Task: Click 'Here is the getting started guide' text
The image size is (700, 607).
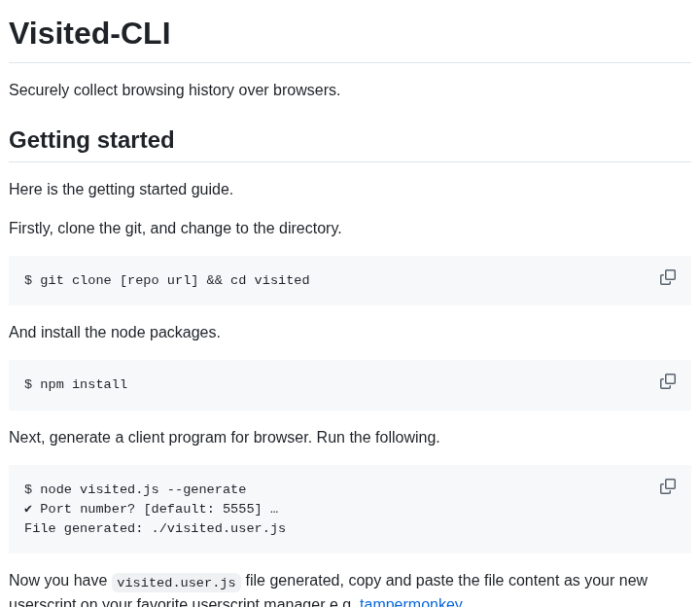Action: click(121, 190)
